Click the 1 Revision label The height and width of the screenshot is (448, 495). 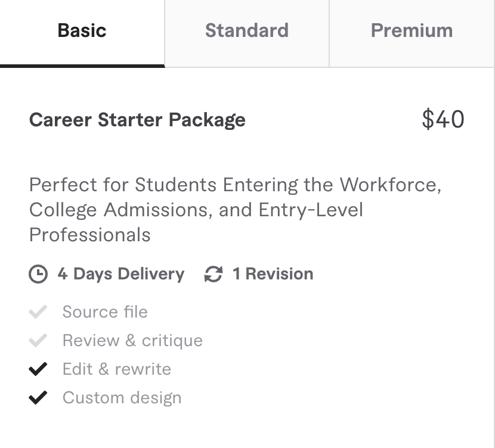pos(273,274)
